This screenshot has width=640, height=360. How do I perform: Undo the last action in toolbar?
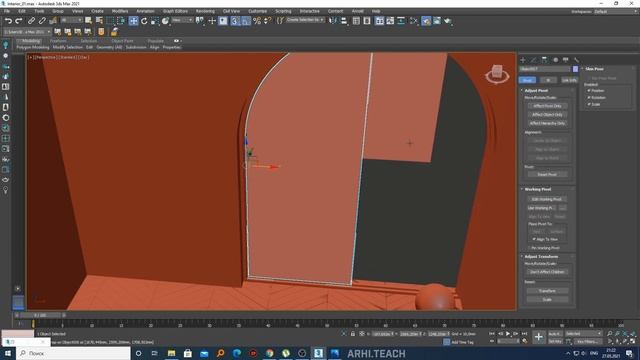point(8,20)
